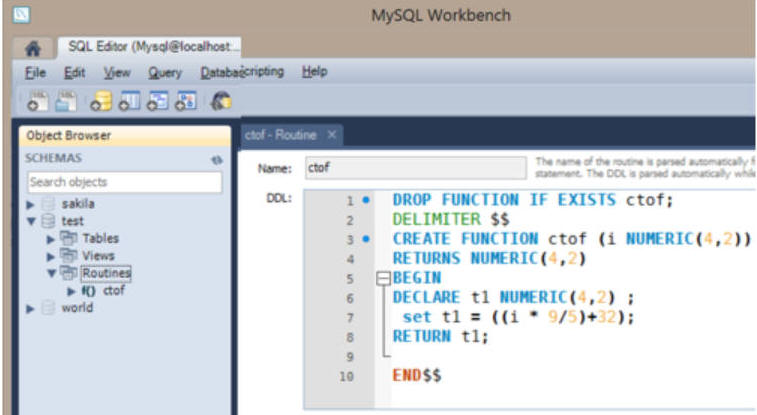
Task: Go to the Home screen tab
Action: click(x=32, y=48)
